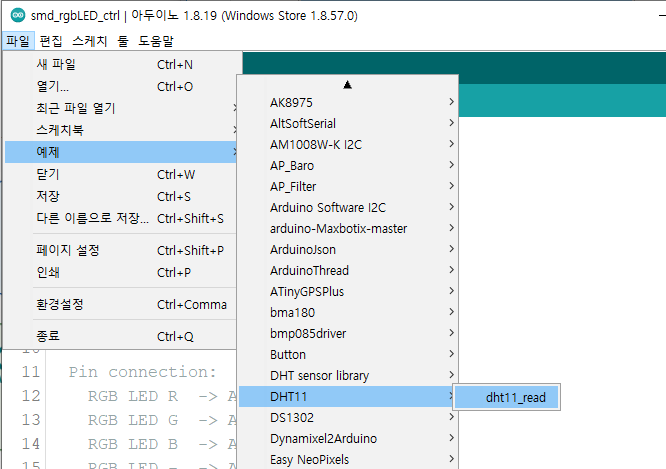This screenshot has width=666, height=469.
Task: Expand ArduinoThread examples
Action: [347, 271]
